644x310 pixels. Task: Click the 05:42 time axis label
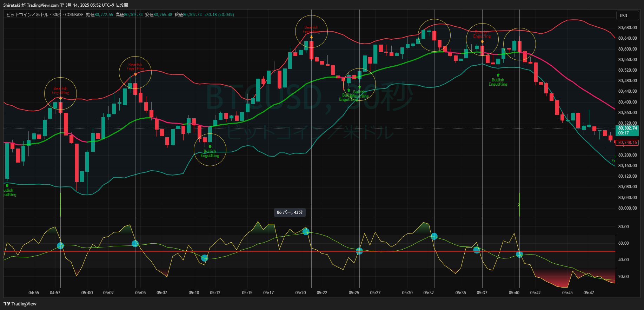tap(535, 293)
